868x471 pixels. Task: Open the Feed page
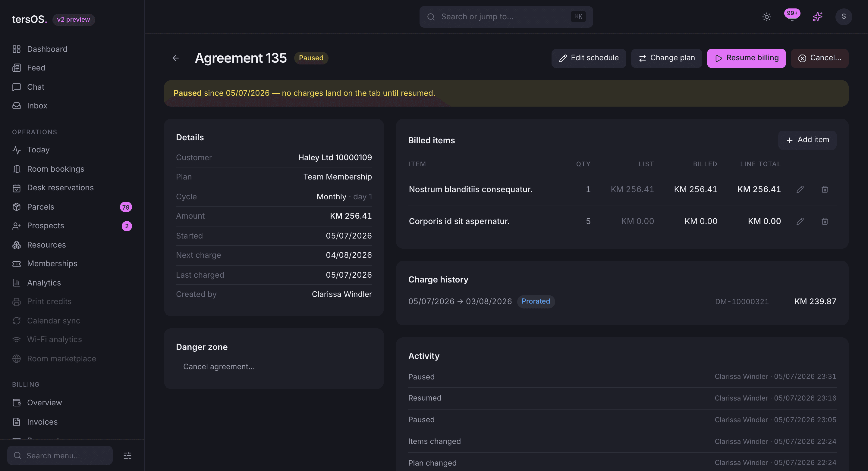(72, 68)
